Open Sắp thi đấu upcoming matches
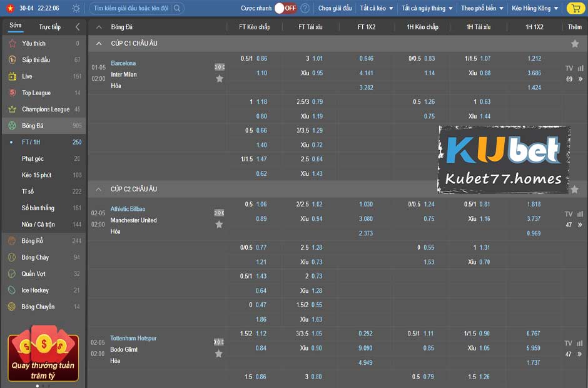 (44, 60)
